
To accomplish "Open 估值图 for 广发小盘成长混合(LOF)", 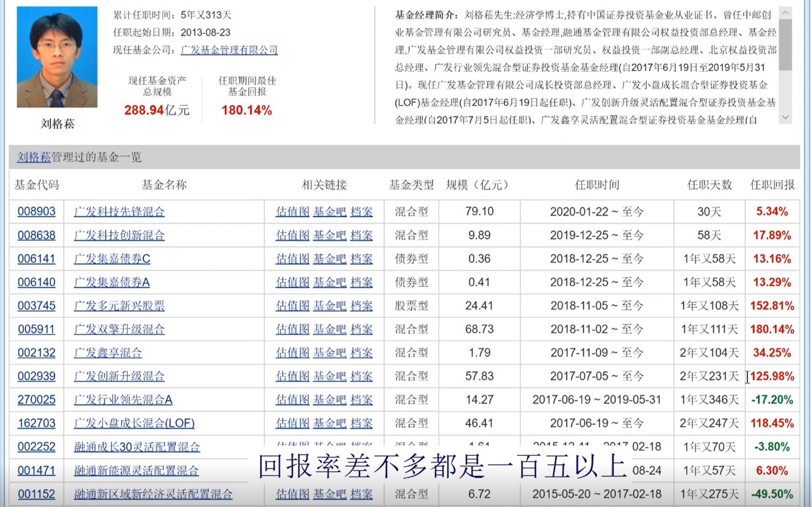I will [292, 424].
